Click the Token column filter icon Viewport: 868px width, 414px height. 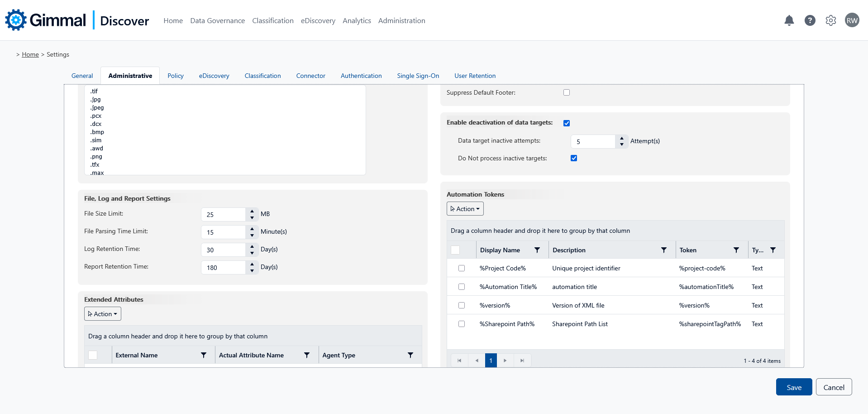pyautogui.click(x=736, y=250)
